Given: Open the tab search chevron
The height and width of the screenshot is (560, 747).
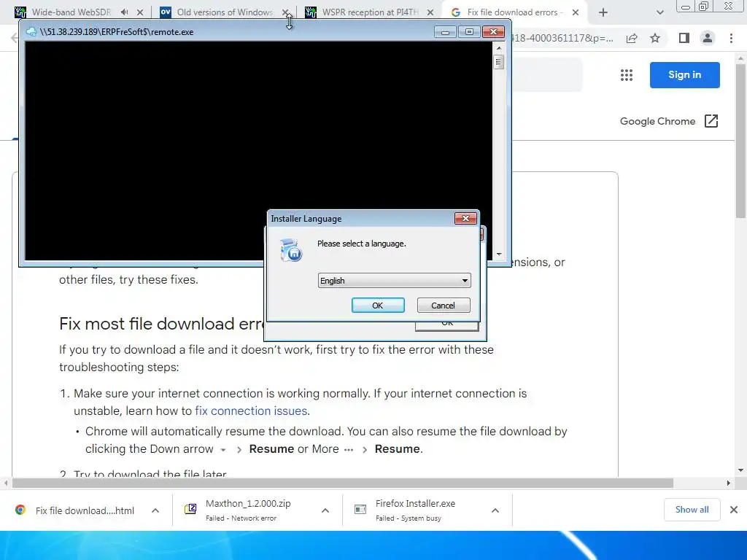Looking at the screenshot, I should coord(659,12).
